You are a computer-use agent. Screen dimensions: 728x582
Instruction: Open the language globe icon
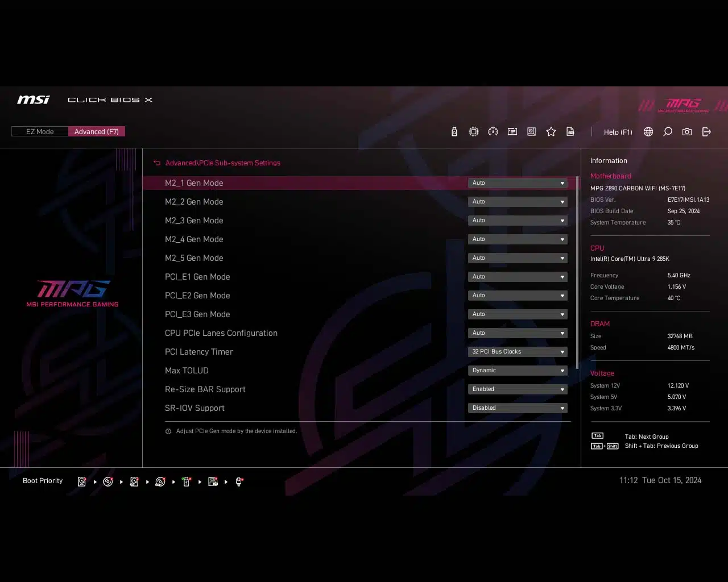(648, 132)
